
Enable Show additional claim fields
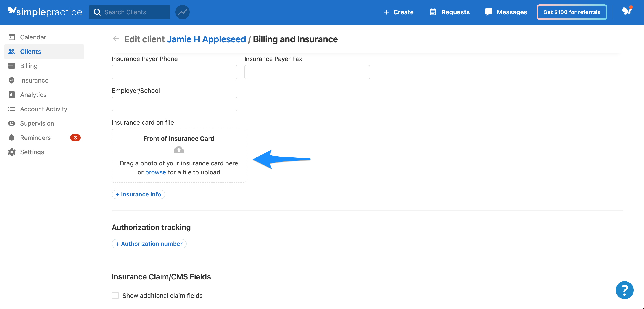point(115,295)
